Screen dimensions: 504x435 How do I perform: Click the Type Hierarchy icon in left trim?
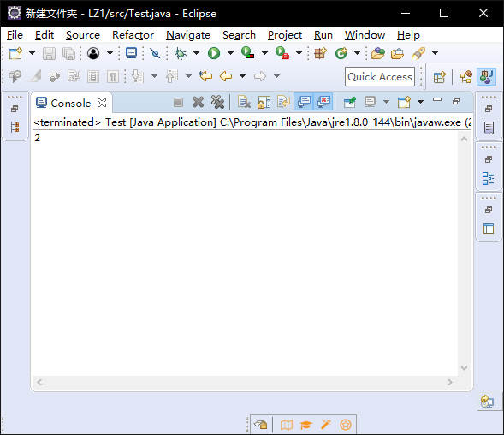point(15,127)
